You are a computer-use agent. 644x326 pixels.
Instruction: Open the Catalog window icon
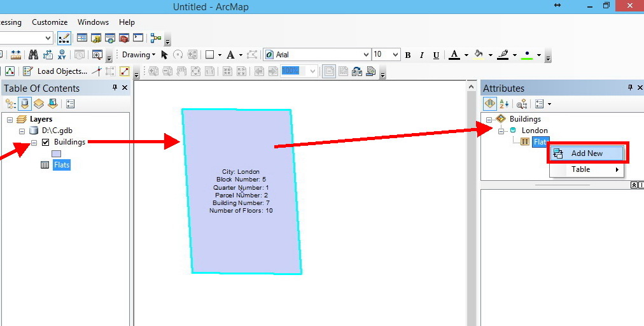[x=96, y=38]
